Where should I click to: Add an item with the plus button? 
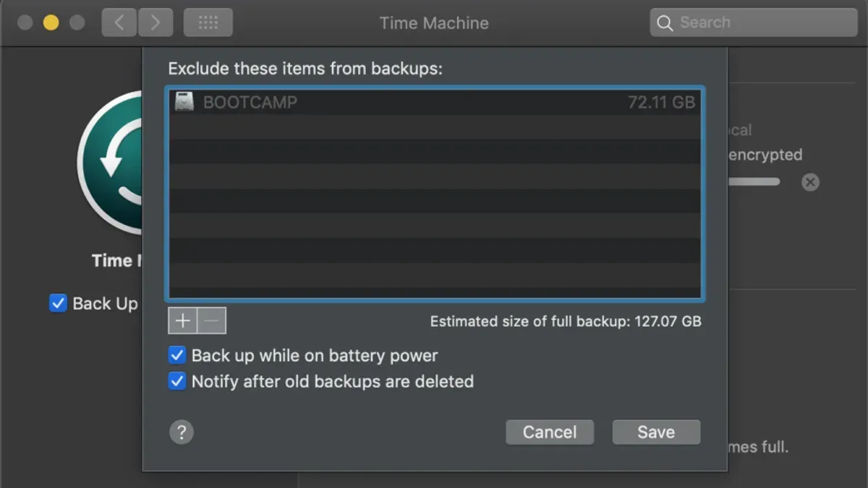183,320
